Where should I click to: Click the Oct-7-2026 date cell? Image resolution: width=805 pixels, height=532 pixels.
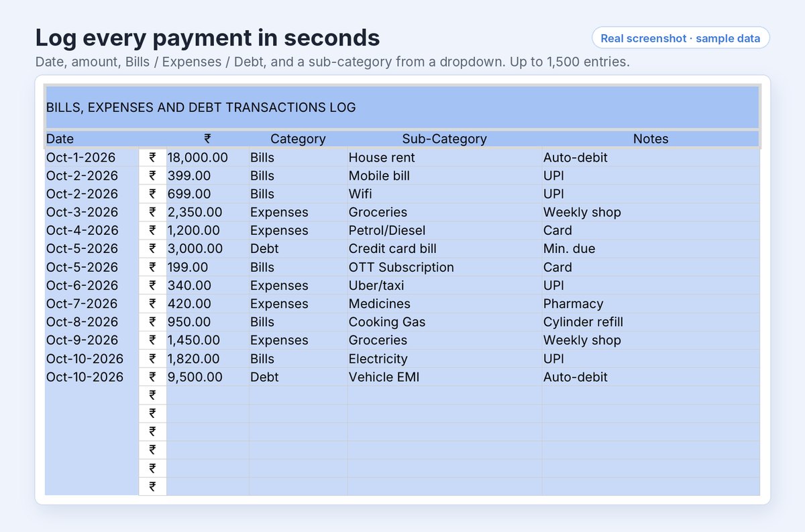coord(92,304)
